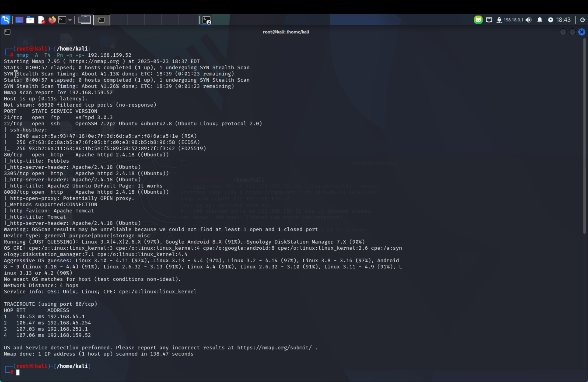Open the terminal emulator launcher
The width and height of the screenshot is (588, 382).
pyautogui.click(x=62, y=20)
